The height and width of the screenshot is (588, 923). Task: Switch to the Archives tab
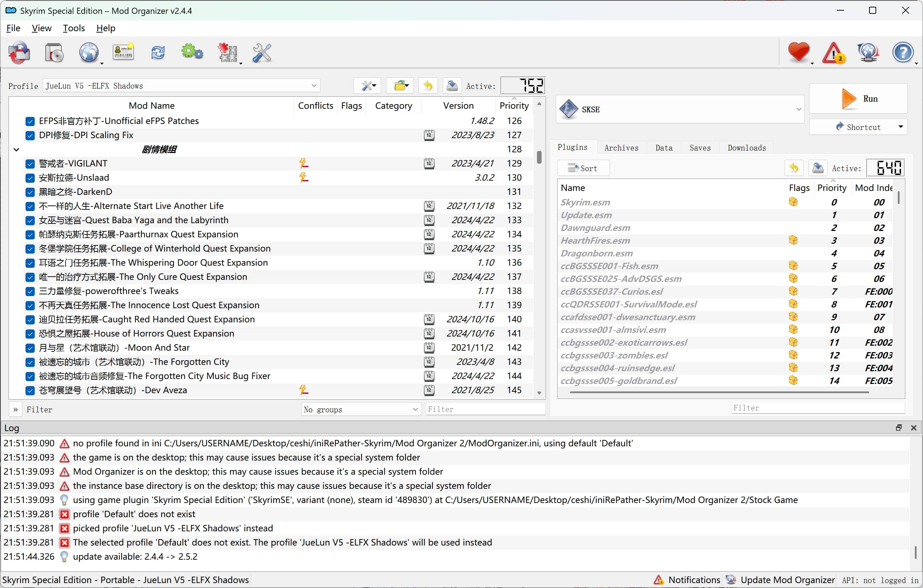(621, 148)
